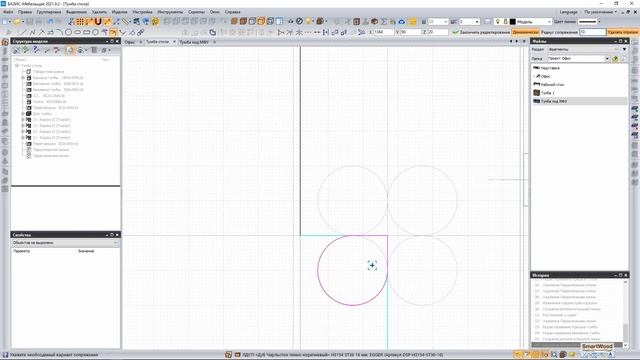Viewport: 640px width, 360px height.
Task: Select the rectangle drawing tool
Action: click(87, 32)
